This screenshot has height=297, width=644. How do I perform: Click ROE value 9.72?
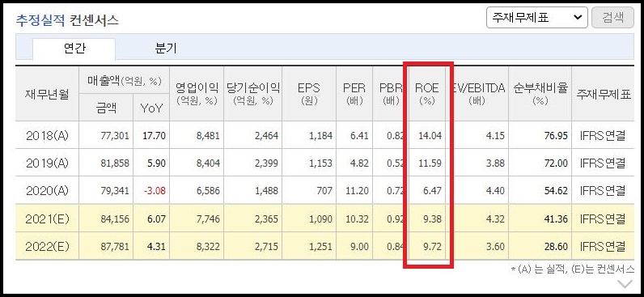(x=432, y=247)
